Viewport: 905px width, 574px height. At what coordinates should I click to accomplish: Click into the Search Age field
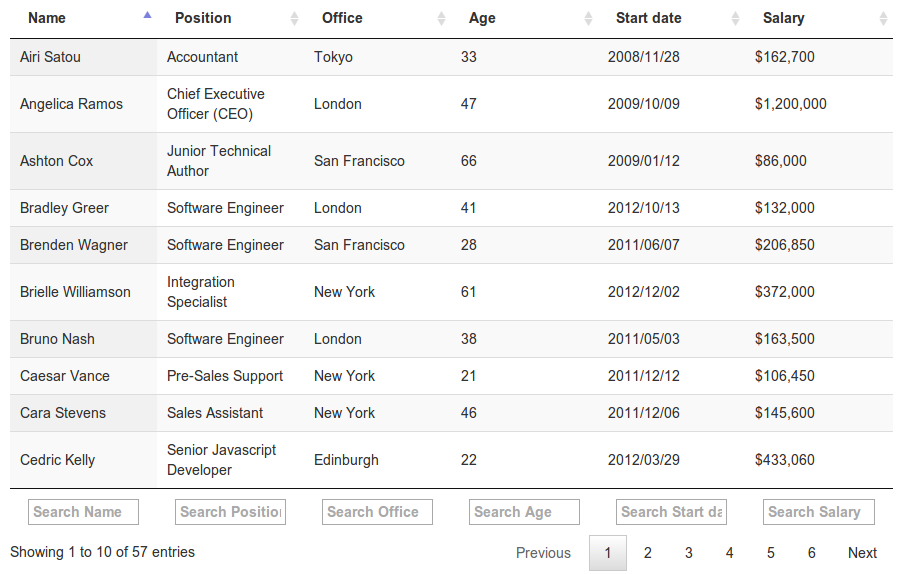[524, 512]
